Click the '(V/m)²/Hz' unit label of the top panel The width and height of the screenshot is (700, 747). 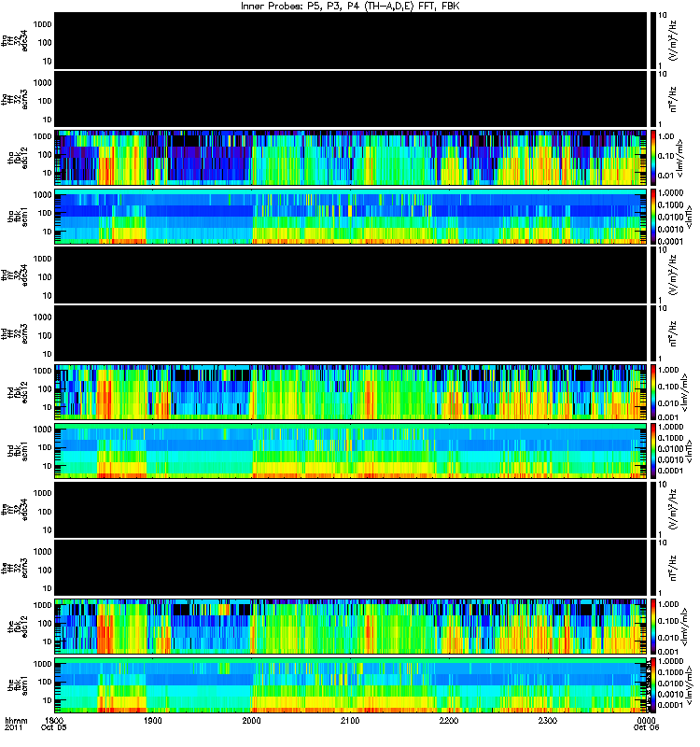tap(673, 41)
